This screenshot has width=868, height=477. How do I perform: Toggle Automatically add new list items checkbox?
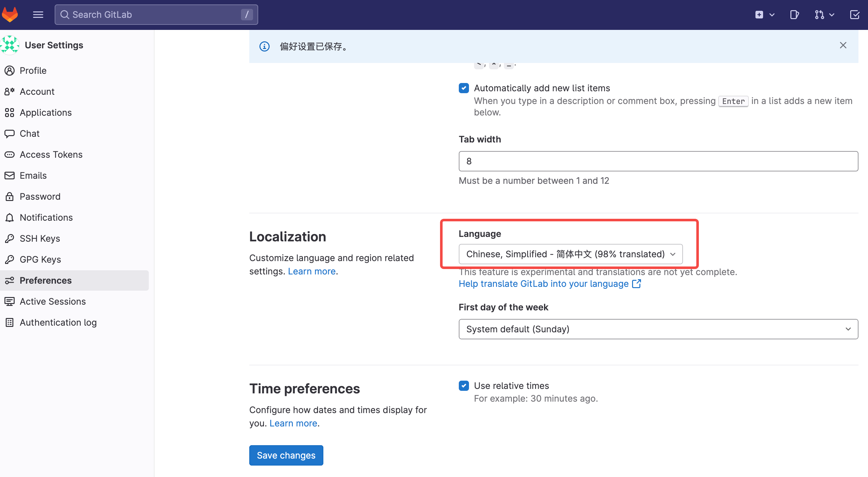point(464,88)
